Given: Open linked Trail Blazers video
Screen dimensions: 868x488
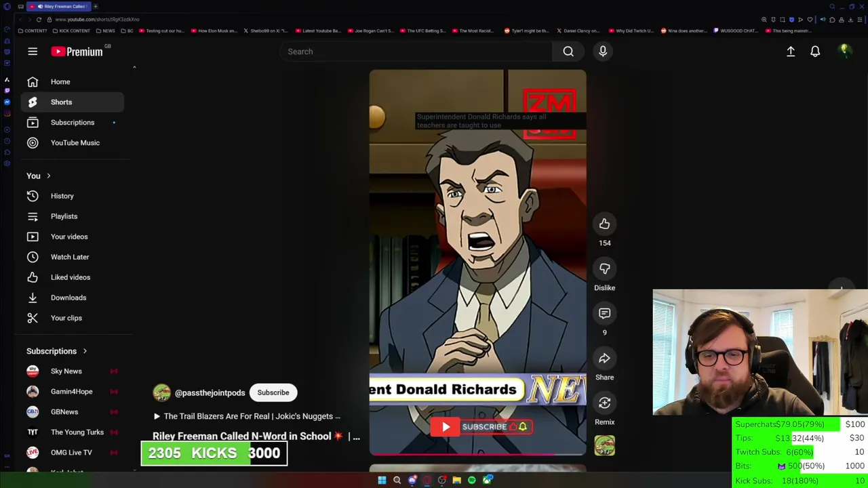Looking at the screenshot, I should [247, 416].
